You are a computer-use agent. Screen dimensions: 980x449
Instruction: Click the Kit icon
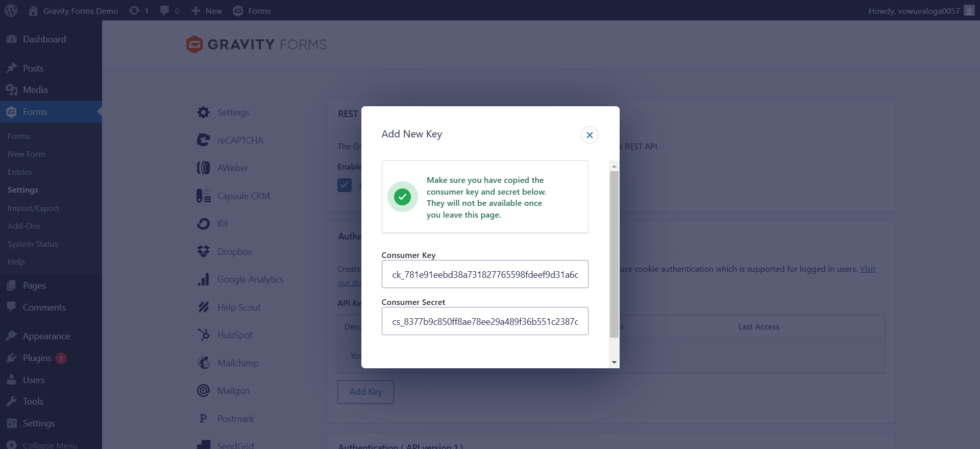click(x=203, y=224)
